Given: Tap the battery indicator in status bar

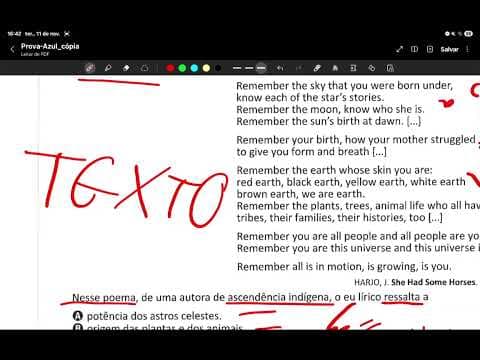Looking at the screenshot, I should (x=468, y=34).
